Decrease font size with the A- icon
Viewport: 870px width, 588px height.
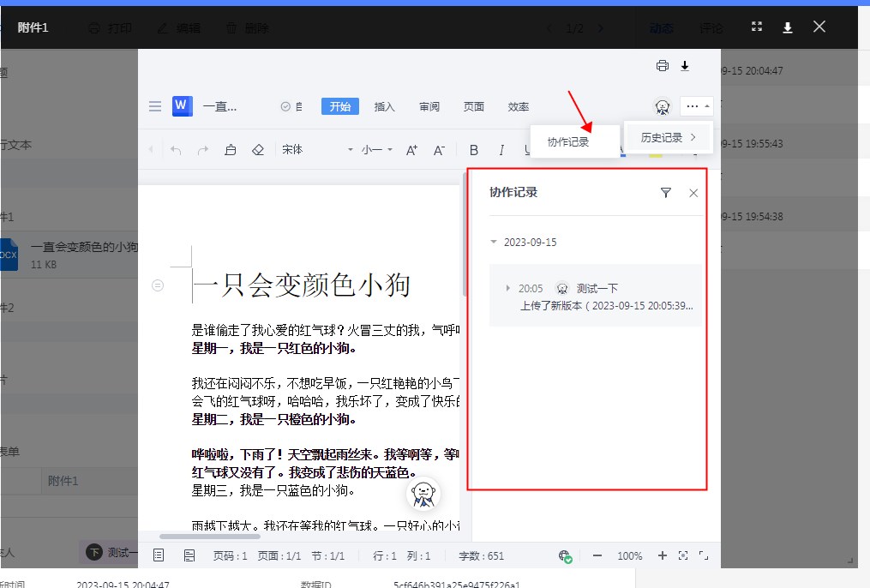pos(439,150)
